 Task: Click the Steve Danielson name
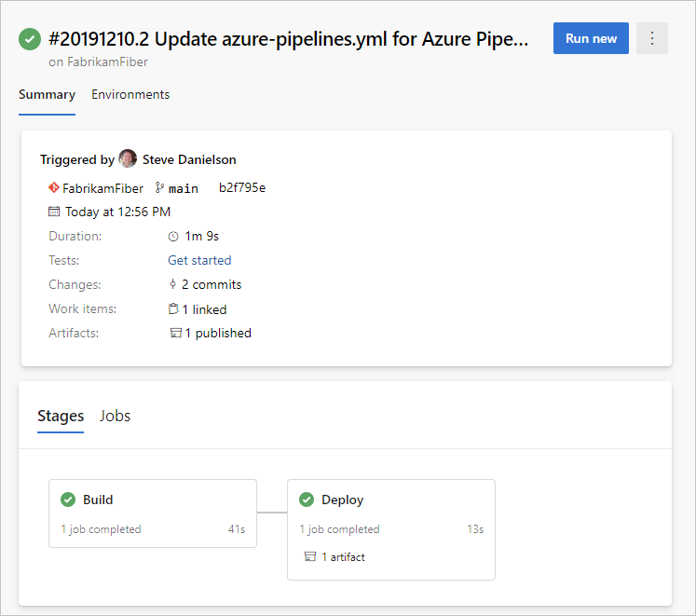[189, 159]
